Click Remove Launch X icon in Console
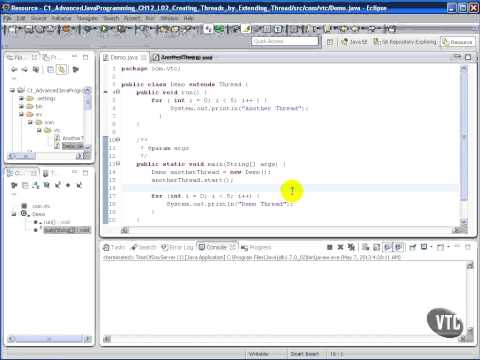The height and width of the screenshot is (360, 480). (340, 247)
